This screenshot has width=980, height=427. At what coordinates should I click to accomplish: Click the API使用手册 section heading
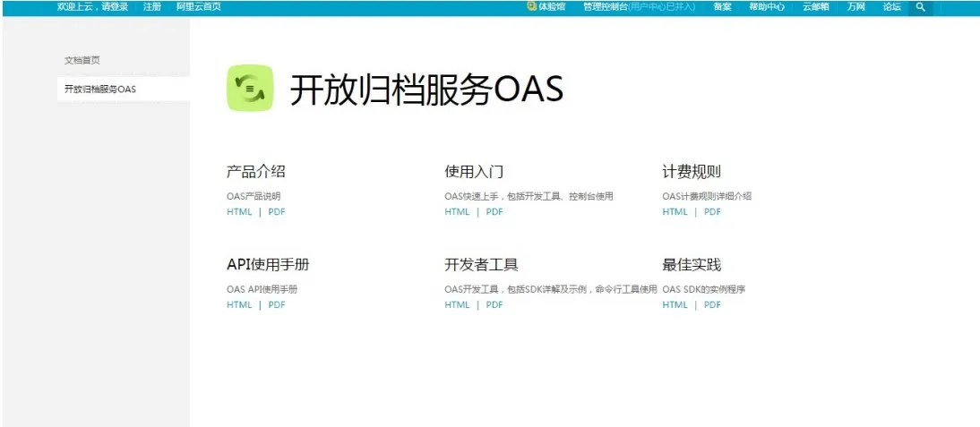pos(268,265)
